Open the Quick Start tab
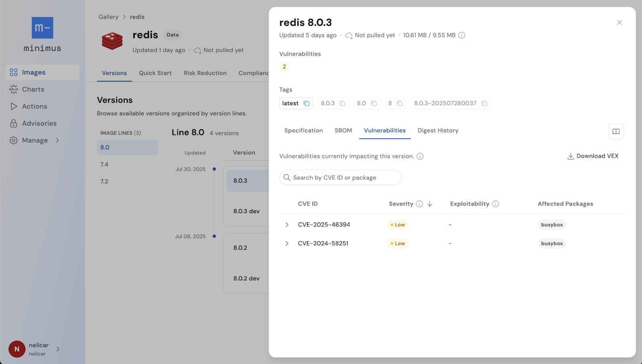642x364 pixels. point(155,73)
